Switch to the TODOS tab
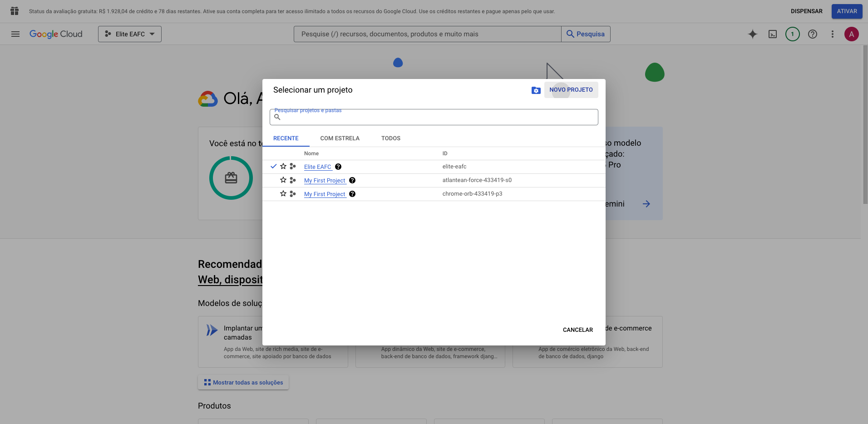The image size is (868, 424). click(x=391, y=138)
